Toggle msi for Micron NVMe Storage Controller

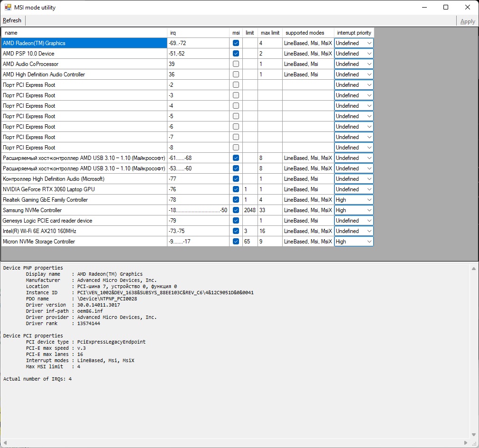point(236,242)
